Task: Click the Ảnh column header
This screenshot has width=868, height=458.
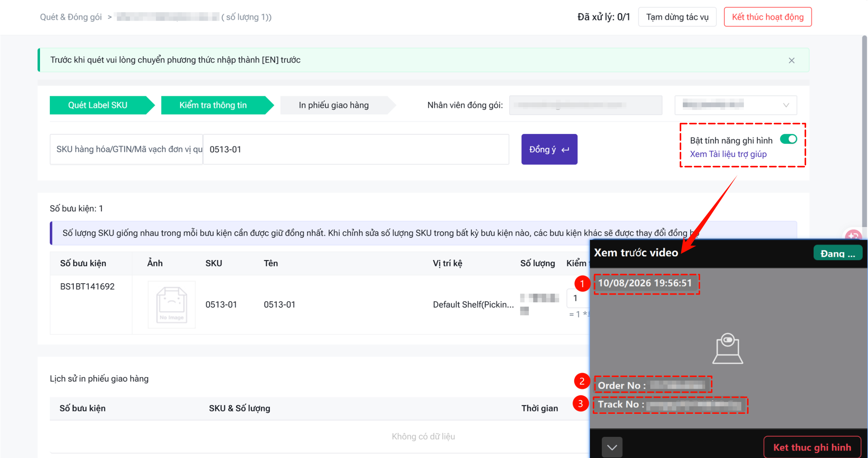Action: (155, 263)
